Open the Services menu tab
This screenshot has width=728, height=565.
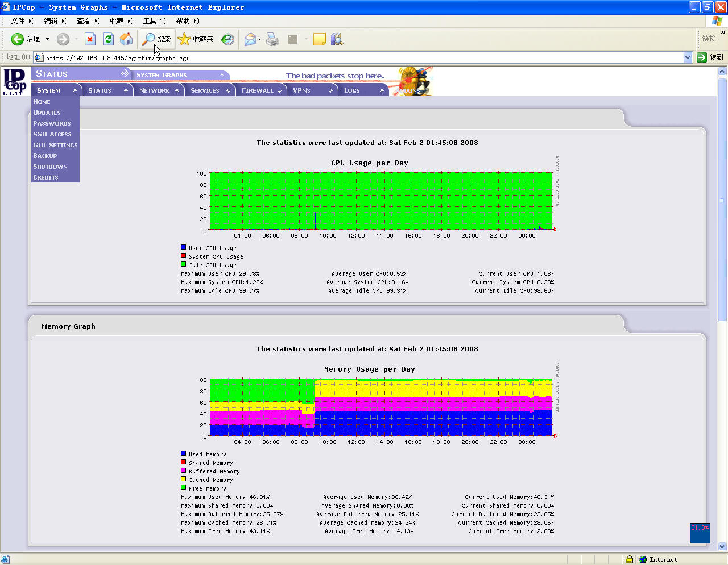(209, 90)
